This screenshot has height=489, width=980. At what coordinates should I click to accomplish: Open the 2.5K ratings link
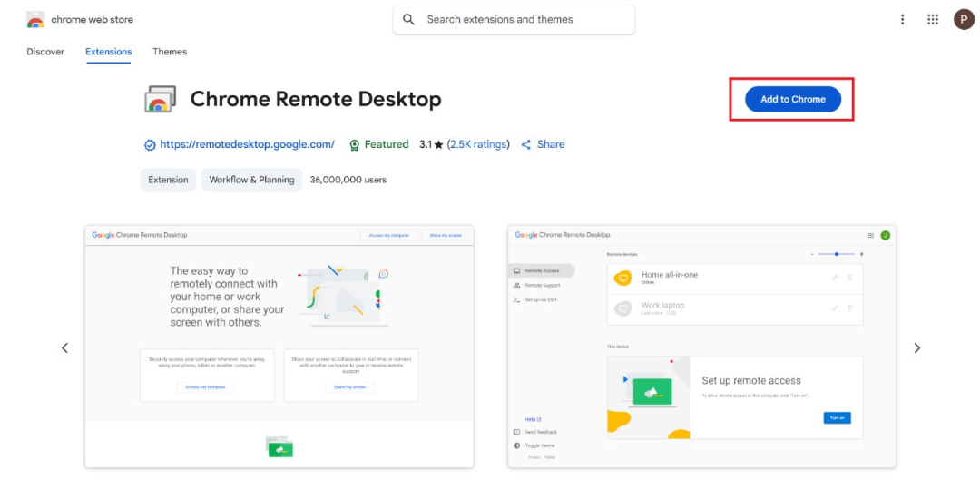point(478,144)
